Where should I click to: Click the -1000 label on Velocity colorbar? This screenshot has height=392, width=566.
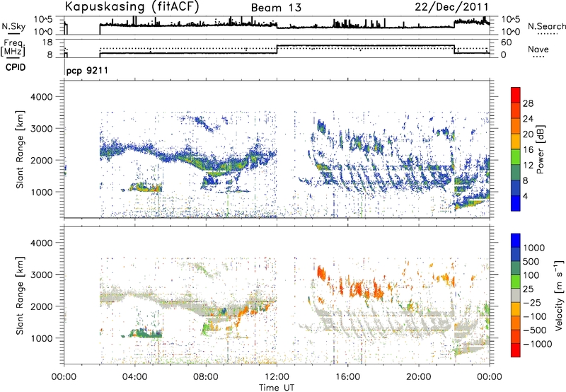point(538,344)
